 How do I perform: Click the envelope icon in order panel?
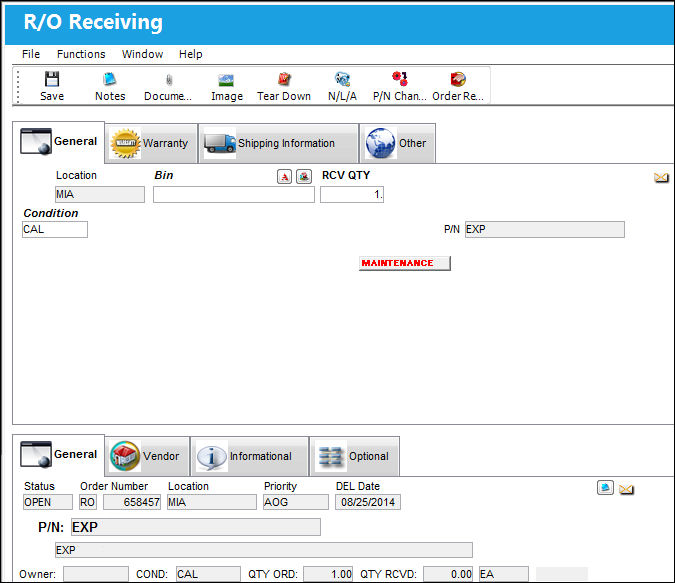click(x=626, y=489)
